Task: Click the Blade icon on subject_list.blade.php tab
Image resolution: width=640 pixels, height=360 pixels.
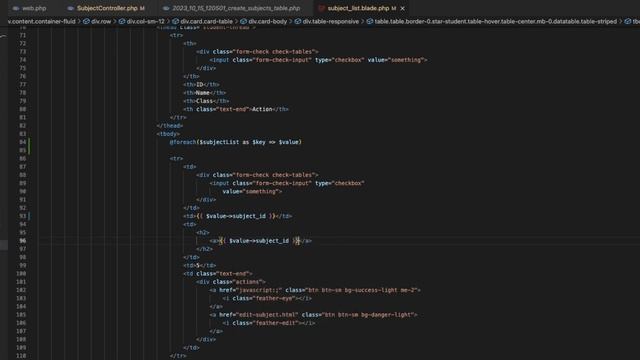Action: coord(321,8)
